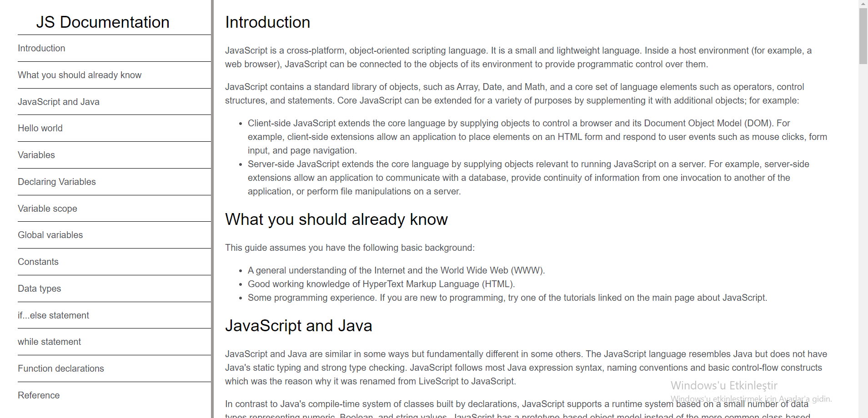Navigate to the 'JavaScript and Java' section
The image size is (868, 418).
tap(59, 102)
